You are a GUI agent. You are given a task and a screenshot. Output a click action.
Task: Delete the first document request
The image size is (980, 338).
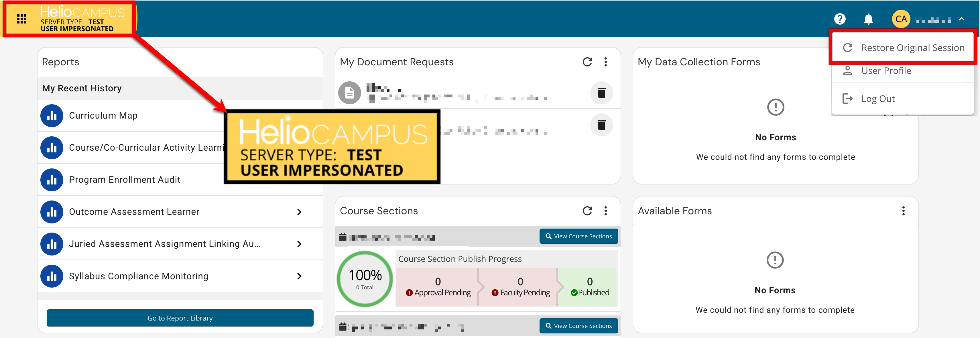[601, 93]
